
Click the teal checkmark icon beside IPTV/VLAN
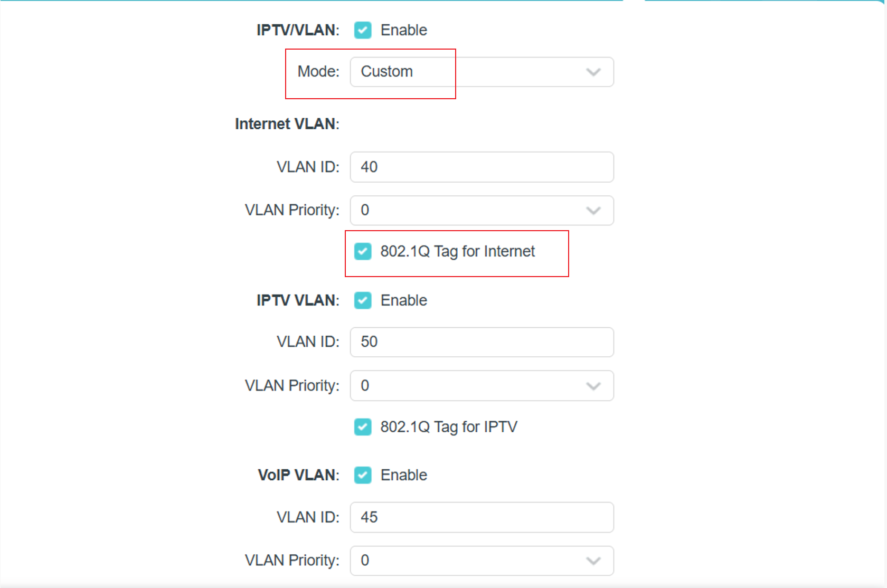click(363, 30)
